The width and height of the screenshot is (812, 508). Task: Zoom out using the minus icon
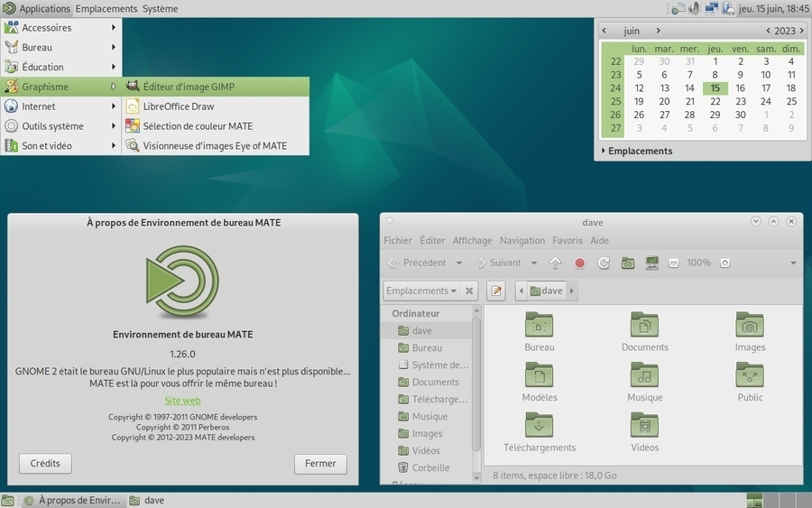(673, 263)
